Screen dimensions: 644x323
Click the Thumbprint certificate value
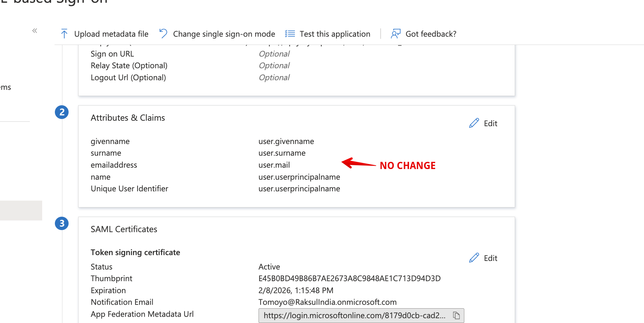click(x=349, y=278)
